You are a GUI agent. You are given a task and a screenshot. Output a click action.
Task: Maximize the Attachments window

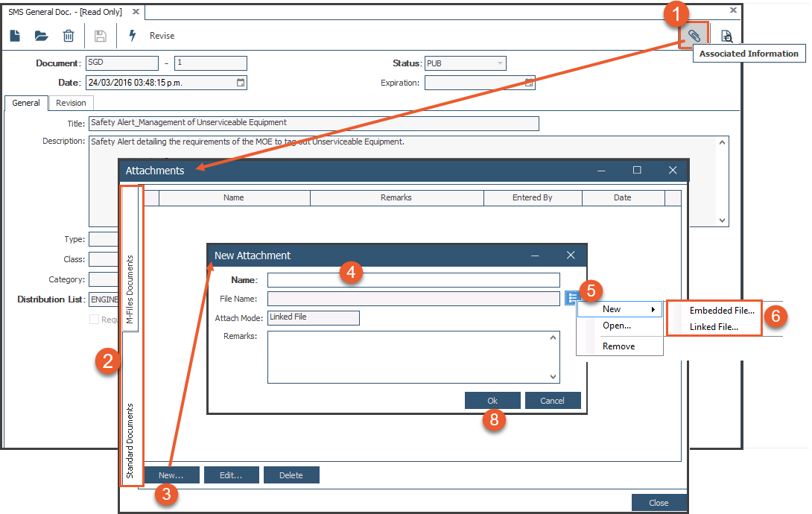[637, 171]
